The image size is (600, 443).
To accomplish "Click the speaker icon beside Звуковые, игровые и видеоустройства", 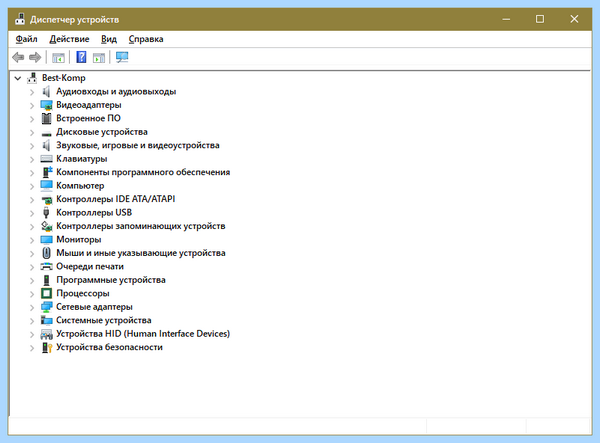I will tap(46, 145).
